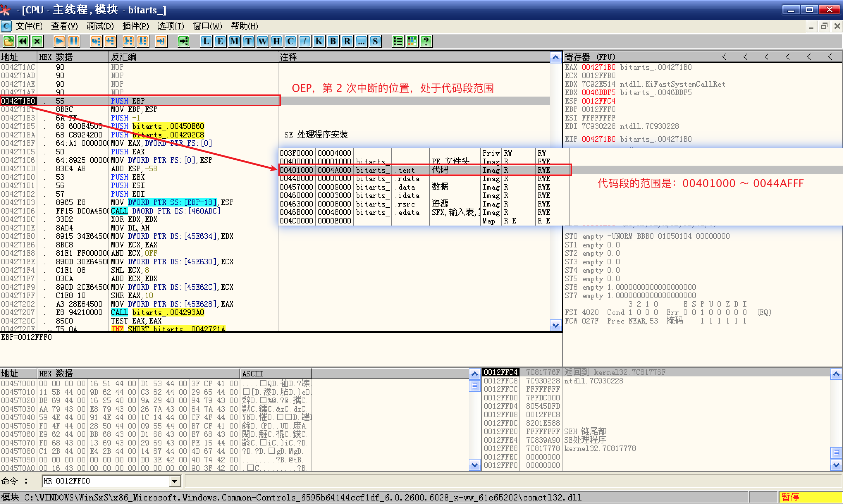This screenshot has height=504, width=843.
Task: Open the 调试(D) debug menu
Action: [100, 26]
